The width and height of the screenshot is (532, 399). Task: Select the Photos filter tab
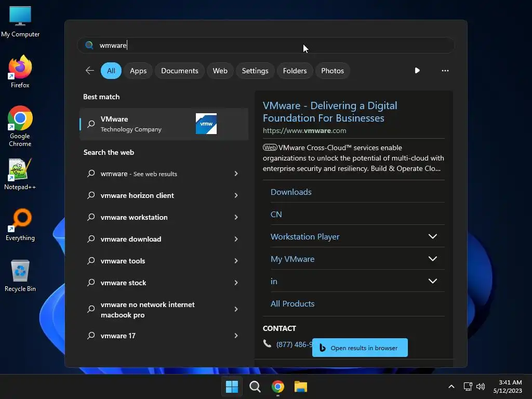click(332, 71)
